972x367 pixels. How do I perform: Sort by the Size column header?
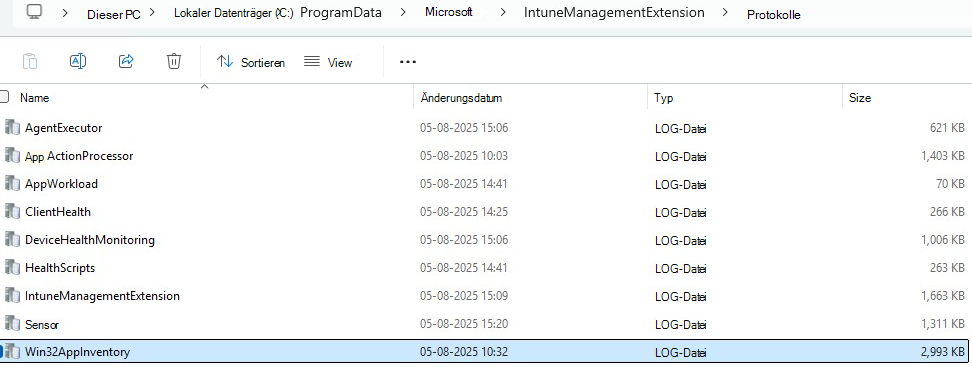tap(860, 98)
